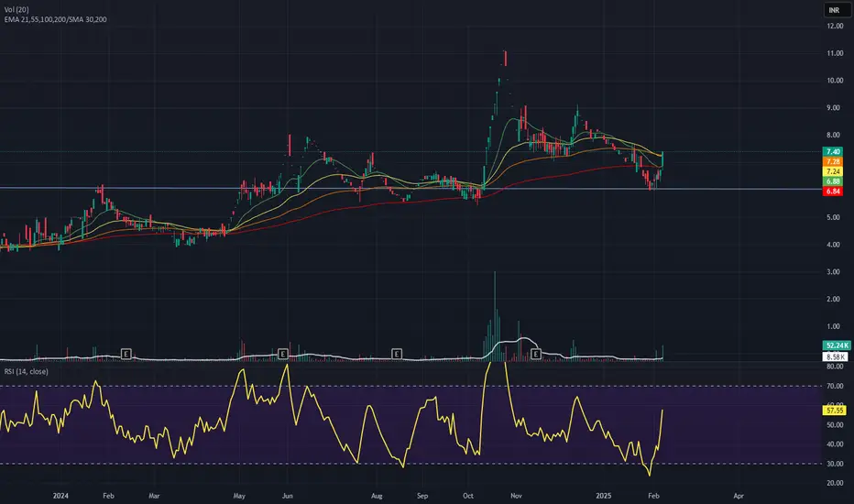The image size is (854, 504).
Task: Click the yellow 7.24 moving average label
Action: [833, 171]
